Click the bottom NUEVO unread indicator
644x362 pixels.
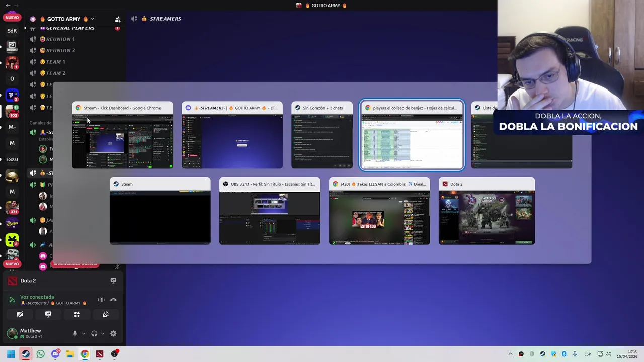(x=12, y=264)
